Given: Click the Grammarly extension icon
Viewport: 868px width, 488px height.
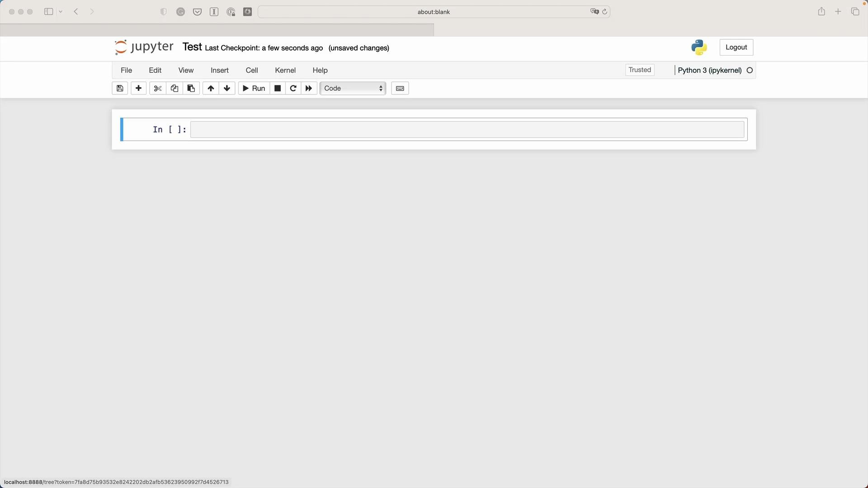Looking at the screenshot, I should (180, 12).
